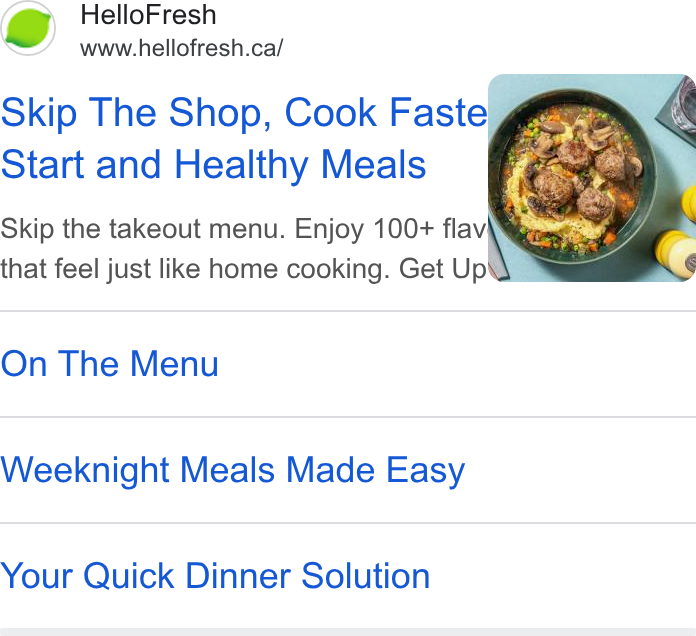Click the www.hellofresh.ca URL text

tap(181, 48)
